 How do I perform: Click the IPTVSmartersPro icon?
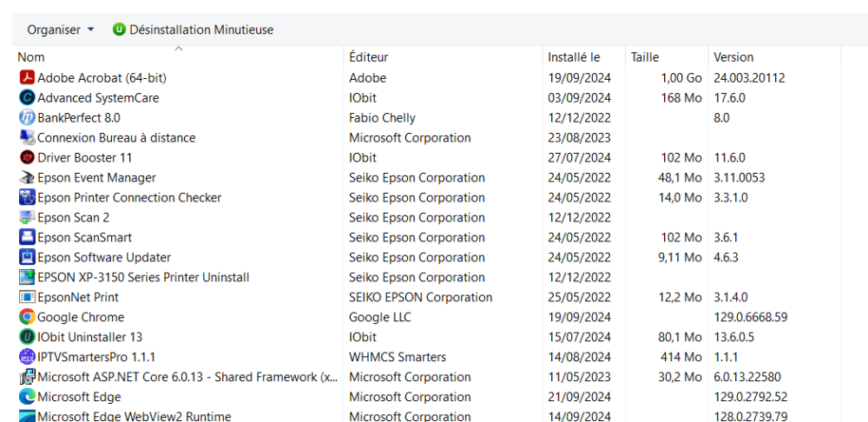click(x=27, y=357)
